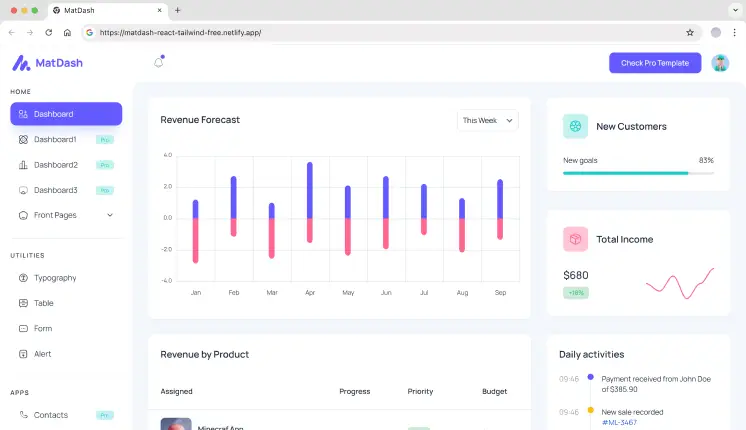Open Typography in the sidebar
Screen dimensions: 746x430
[55, 278]
